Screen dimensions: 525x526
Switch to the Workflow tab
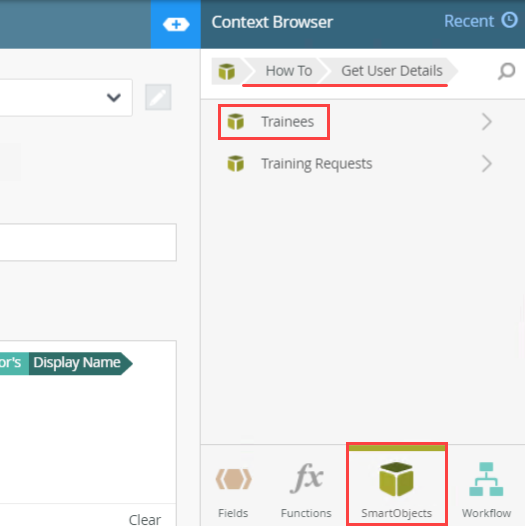tap(486, 490)
